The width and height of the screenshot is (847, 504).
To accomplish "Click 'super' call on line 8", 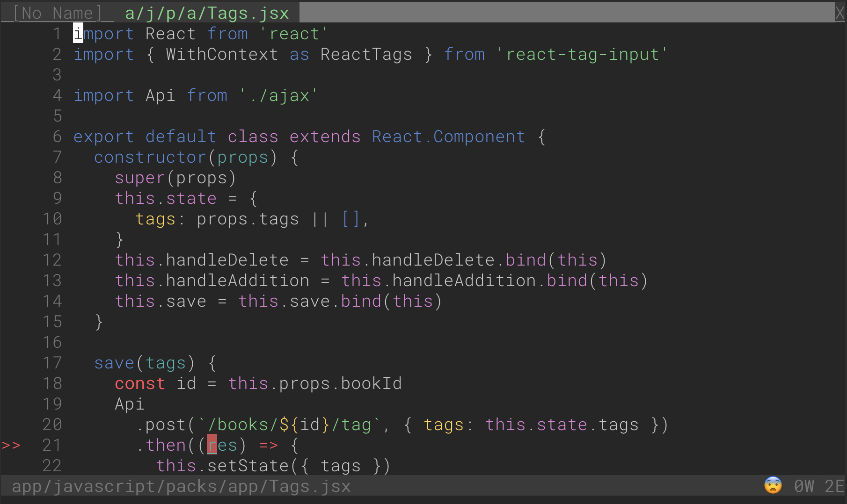I will [139, 178].
